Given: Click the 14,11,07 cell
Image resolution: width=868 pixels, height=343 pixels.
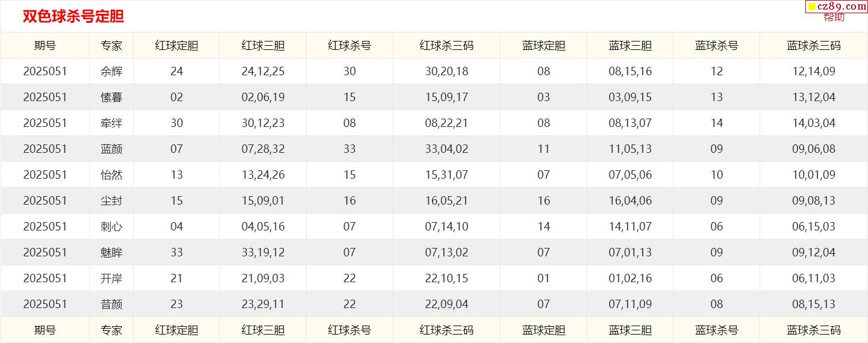Looking at the screenshot, I should tap(630, 227).
